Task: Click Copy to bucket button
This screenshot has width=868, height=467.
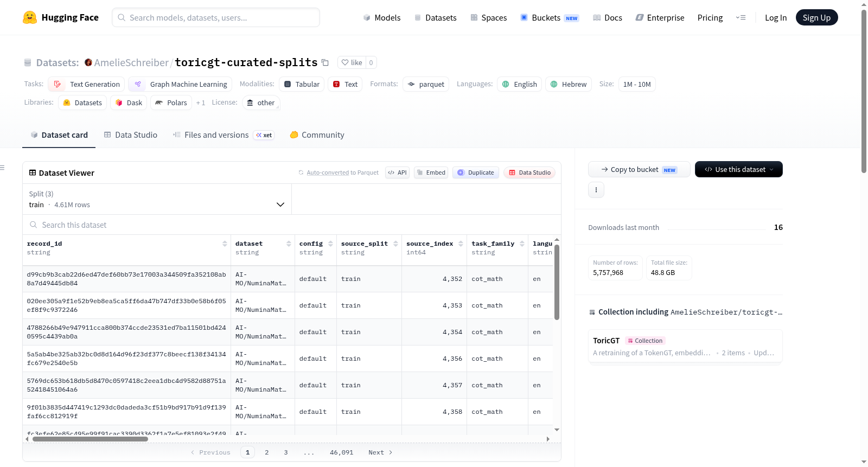Action: (x=639, y=169)
